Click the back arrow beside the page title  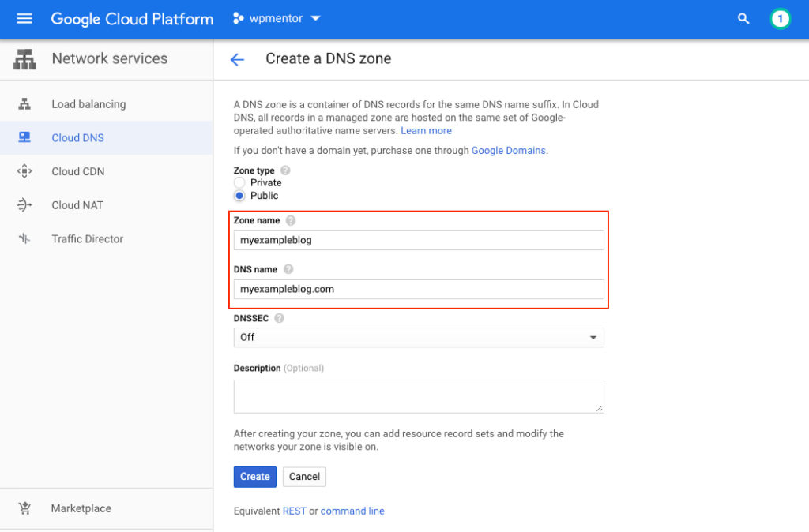(237, 58)
